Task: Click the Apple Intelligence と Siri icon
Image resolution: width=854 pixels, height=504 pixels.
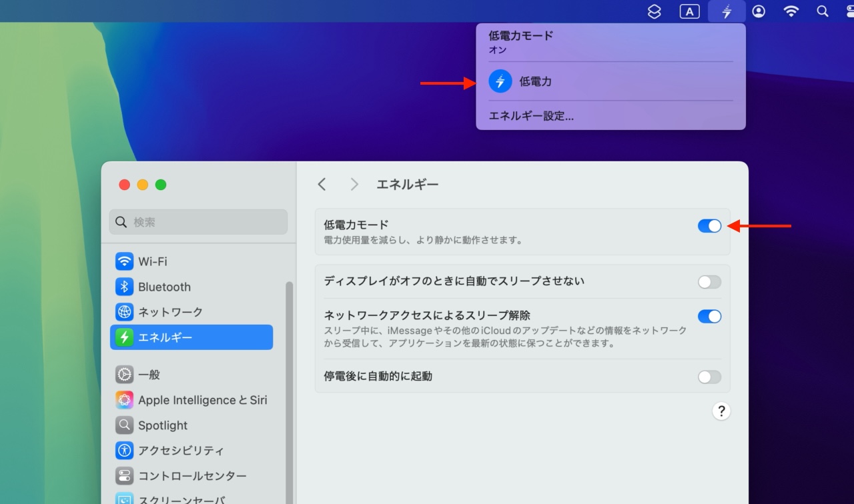Action: (x=124, y=400)
